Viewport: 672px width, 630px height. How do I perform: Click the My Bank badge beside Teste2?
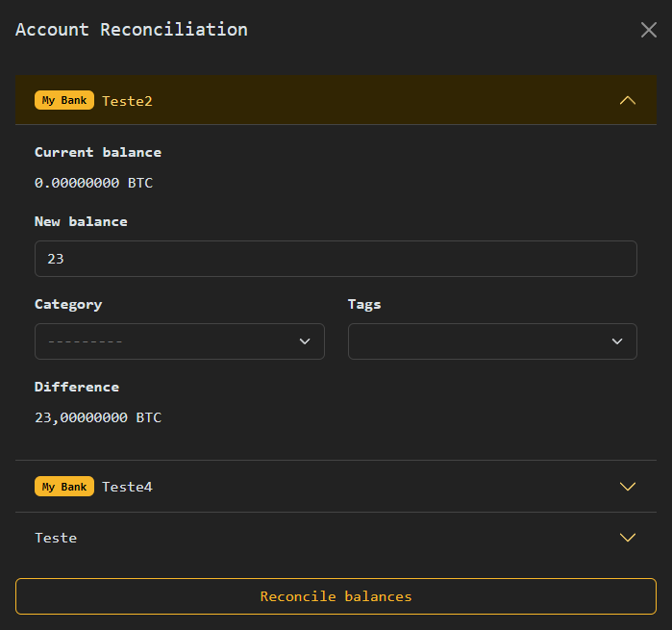point(64,100)
